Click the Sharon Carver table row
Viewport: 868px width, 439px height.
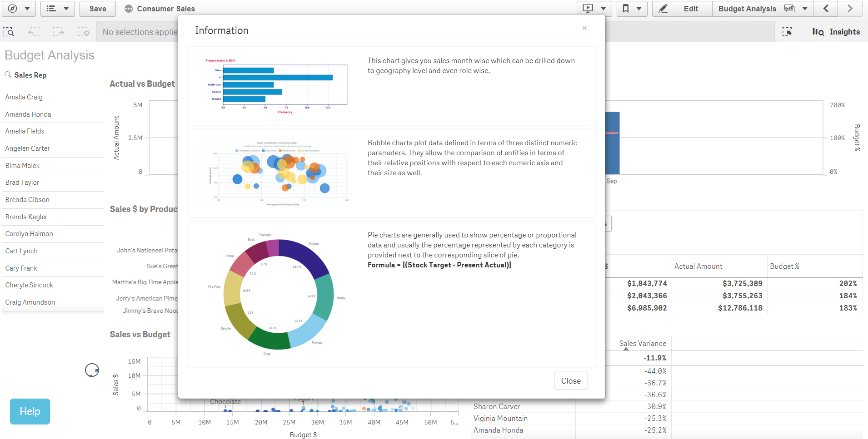(667, 407)
